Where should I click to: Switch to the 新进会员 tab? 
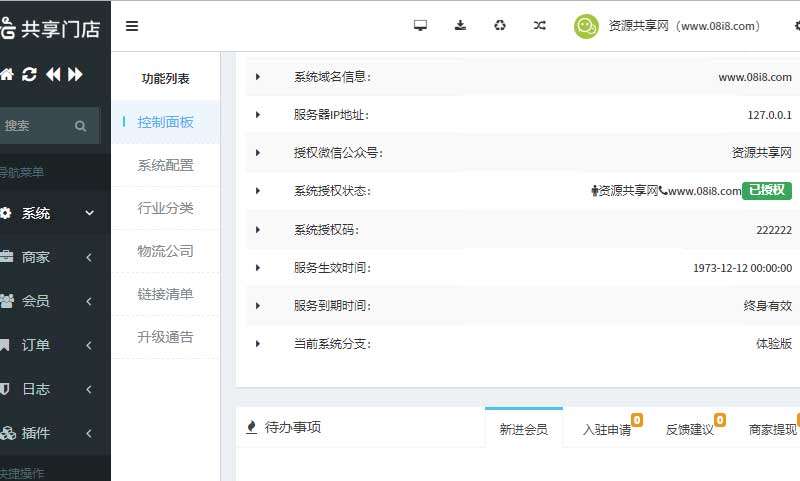[x=524, y=429]
